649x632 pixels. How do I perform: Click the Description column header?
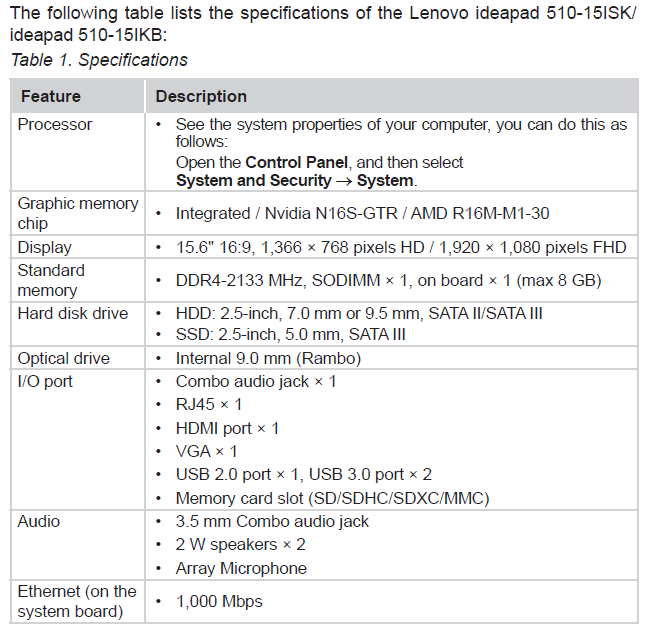(x=201, y=97)
